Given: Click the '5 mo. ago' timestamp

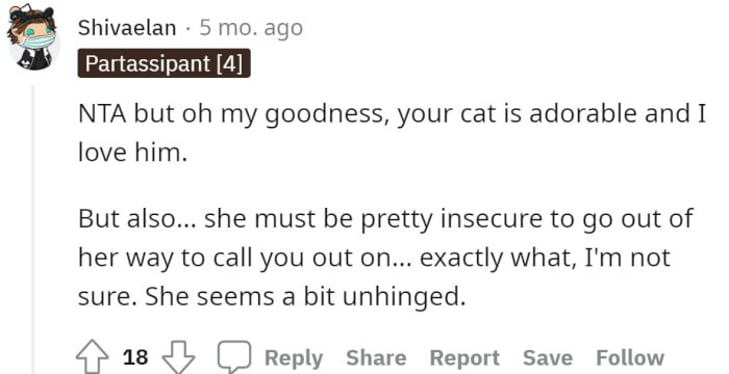Looking at the screenshot, I should click(251, 28).
